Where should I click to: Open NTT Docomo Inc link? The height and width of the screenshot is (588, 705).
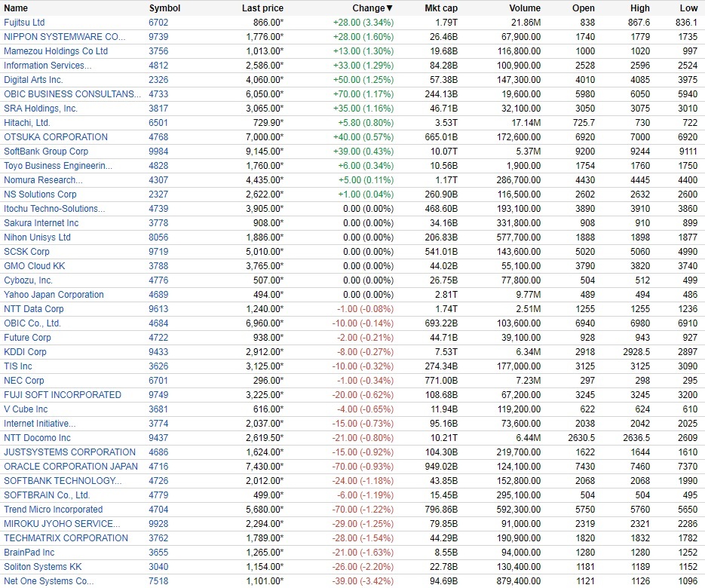[37, 438]
